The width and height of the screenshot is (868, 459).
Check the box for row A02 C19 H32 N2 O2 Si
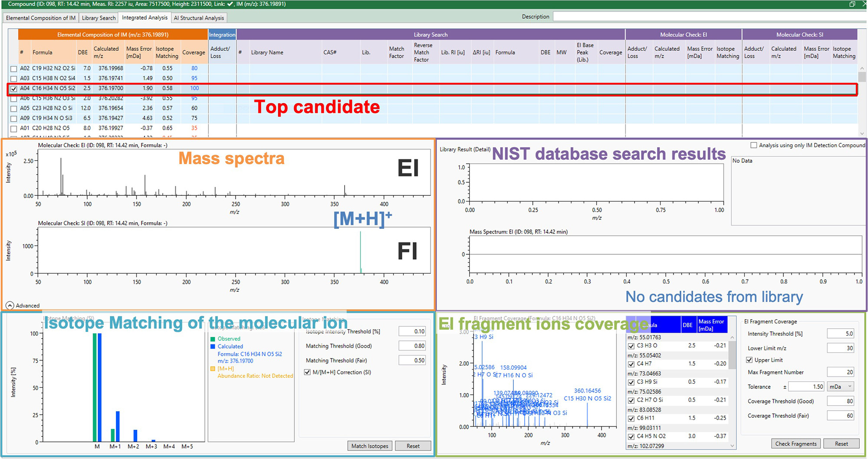coord(14,69)
